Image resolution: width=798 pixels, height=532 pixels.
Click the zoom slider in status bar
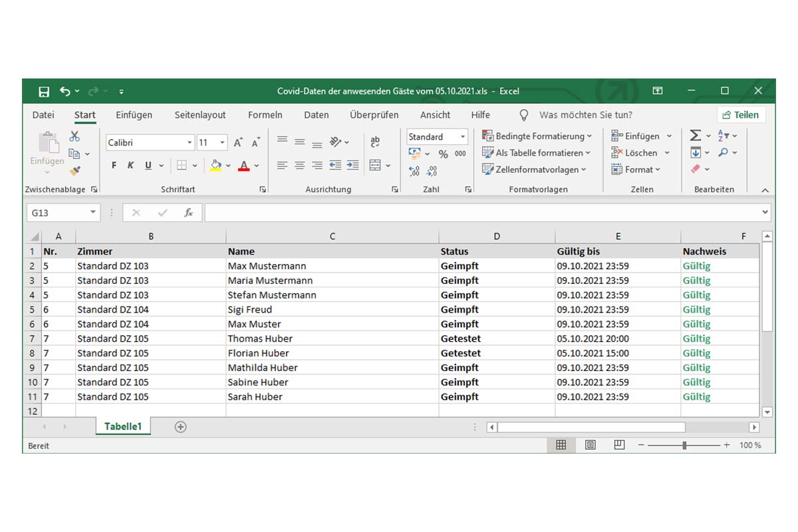click(684, 445)
